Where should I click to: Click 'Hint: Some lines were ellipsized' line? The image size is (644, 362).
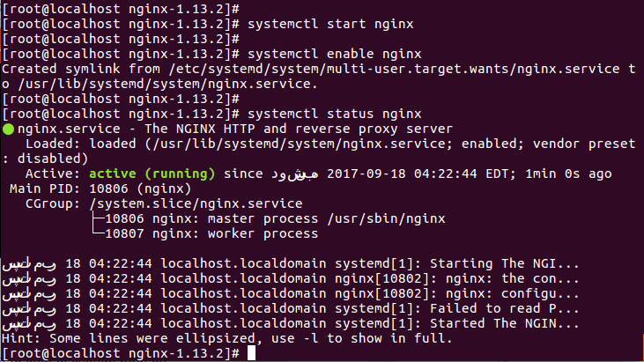(x=226, y=339)
